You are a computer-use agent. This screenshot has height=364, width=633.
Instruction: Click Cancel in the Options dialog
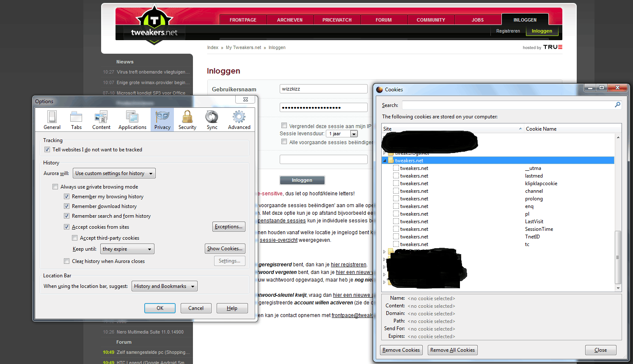coord(196,308)
